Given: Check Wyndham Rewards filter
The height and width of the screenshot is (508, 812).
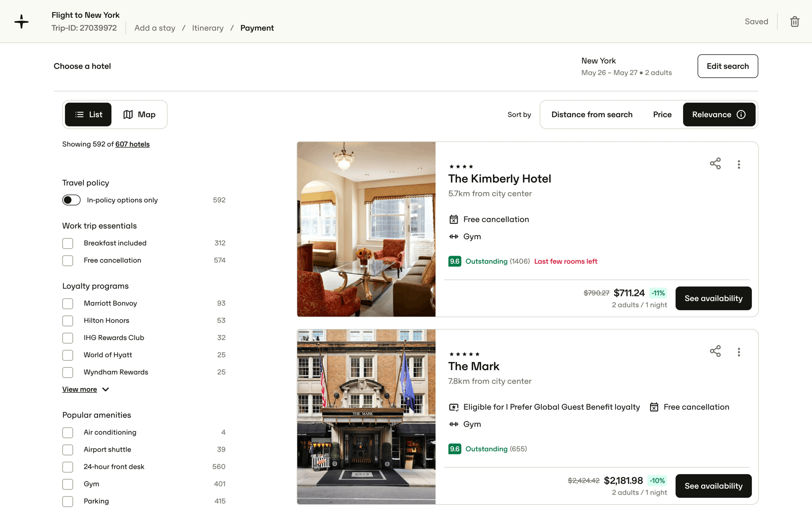Looking at the screenshot, I should pyautogui.click(x=68, y=373).
